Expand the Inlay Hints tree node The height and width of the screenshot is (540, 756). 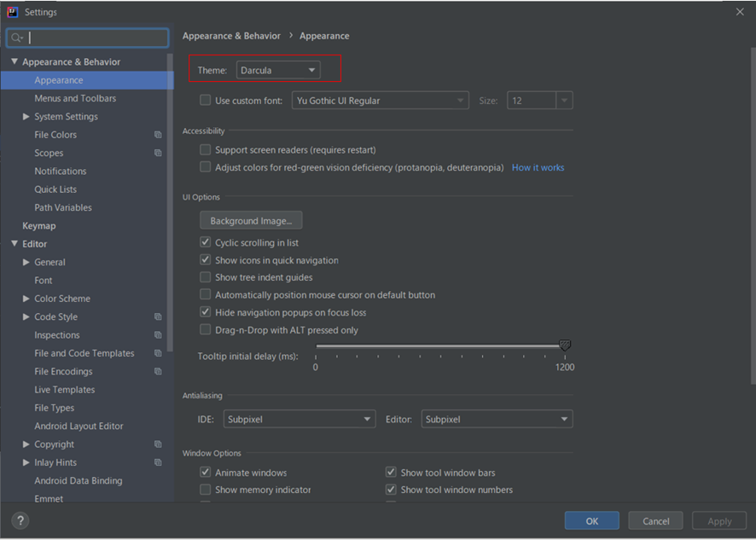pyautogui.click(x=26, y=462)
